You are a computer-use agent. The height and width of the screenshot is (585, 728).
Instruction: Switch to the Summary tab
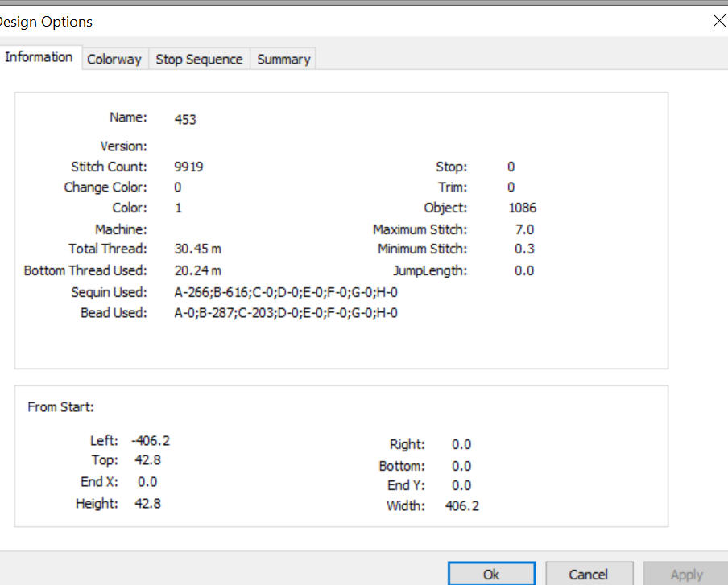[283, 60]
